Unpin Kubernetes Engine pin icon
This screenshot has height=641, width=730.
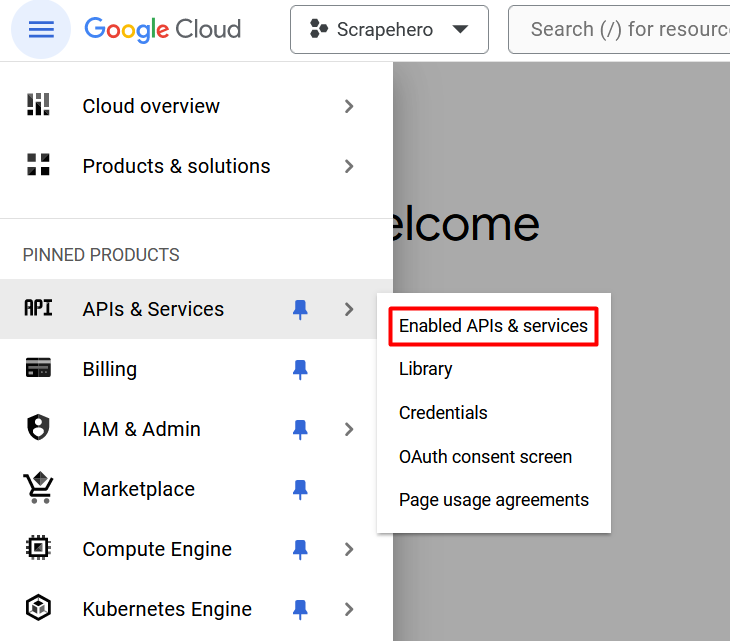[x=300, y=610]
